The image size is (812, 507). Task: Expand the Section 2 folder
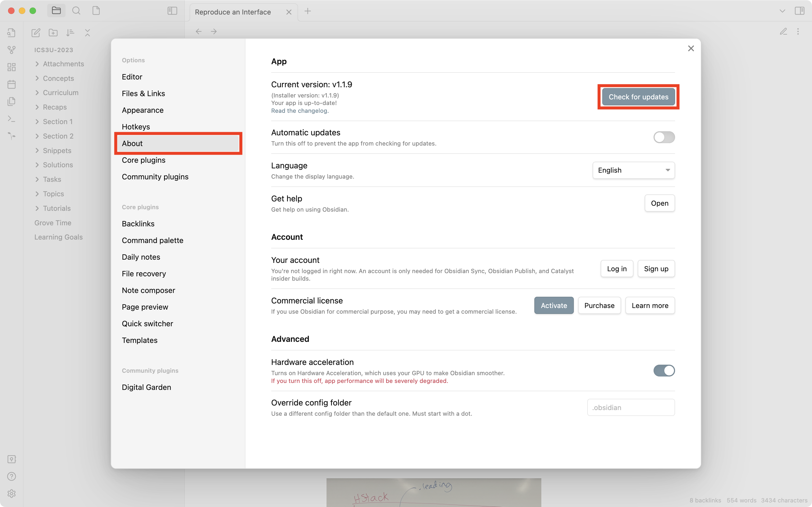[x=37, y=136]
